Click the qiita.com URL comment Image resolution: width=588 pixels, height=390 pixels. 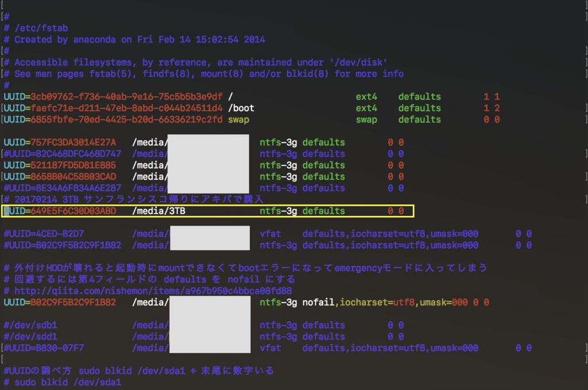coord(148,291)
